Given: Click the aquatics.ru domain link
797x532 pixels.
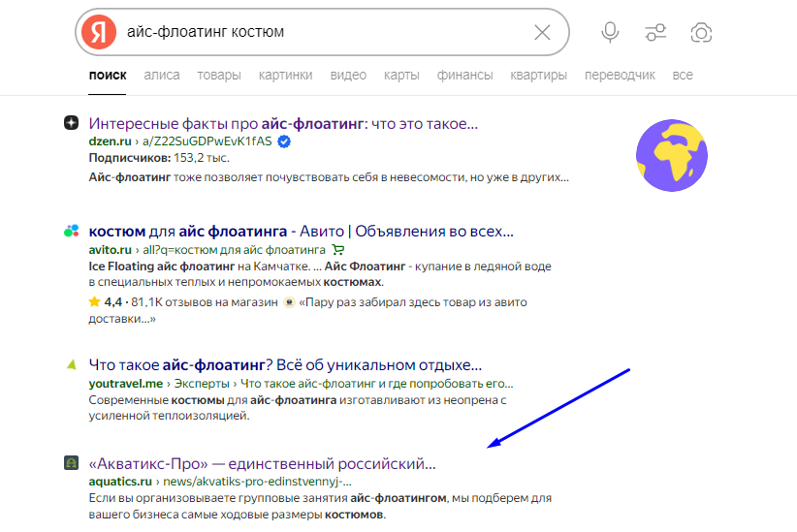Looking at the screenshot, I should coord(120,482).
